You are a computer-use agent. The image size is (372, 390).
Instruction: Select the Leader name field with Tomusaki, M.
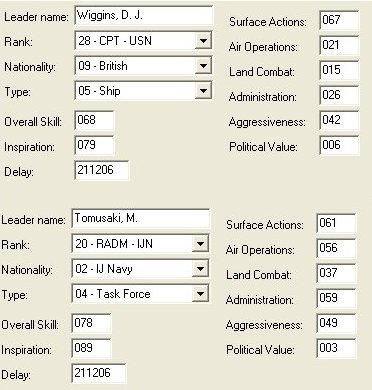(141, 219)
